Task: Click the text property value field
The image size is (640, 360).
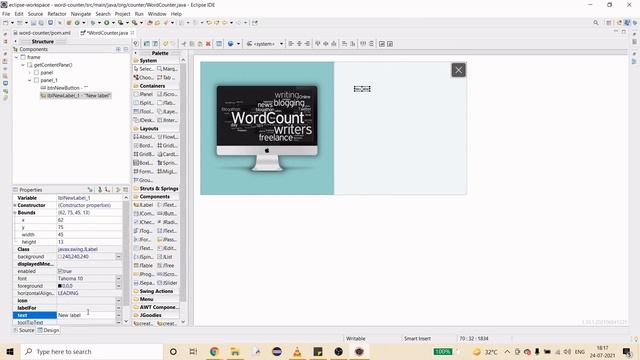Action: click(x=86, y=315)
